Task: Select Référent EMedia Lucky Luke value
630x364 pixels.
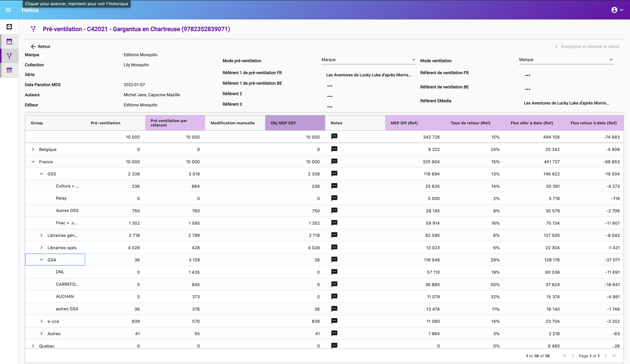Action: (566, 103)
